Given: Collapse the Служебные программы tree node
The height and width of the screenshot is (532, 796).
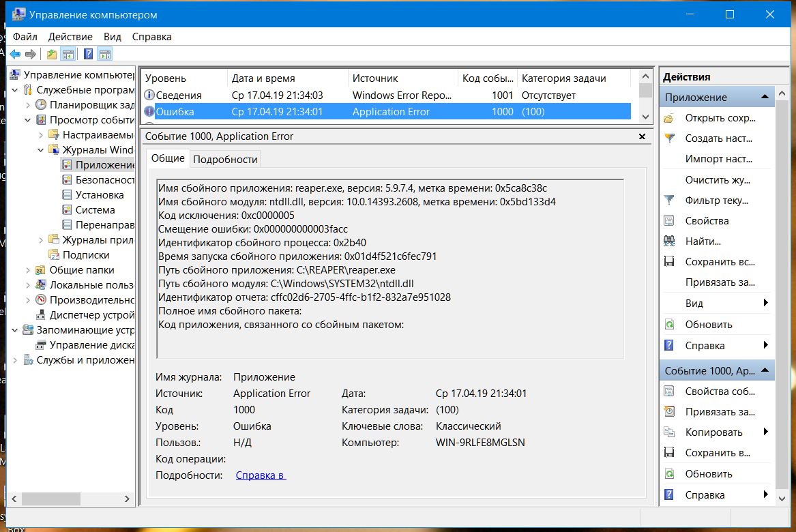Looking at the screenshot, I should tap(15, 90).
